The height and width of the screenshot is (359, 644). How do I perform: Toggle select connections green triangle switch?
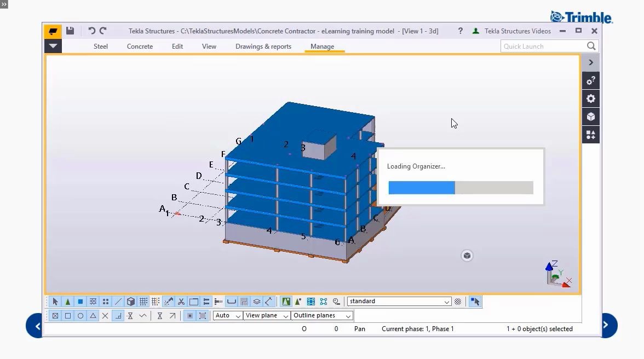[68, 302]
